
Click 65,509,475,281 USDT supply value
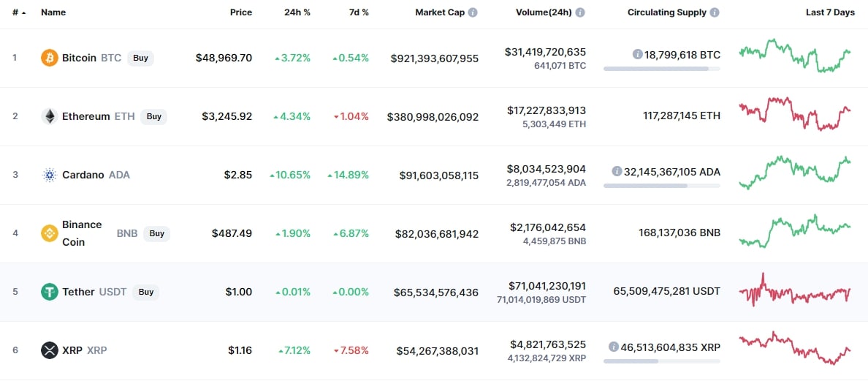pos(667,291)
